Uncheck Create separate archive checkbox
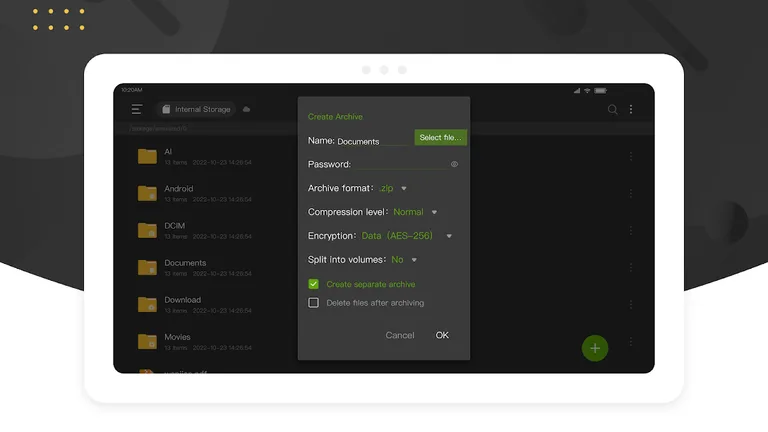The image size is (768, 432). pyautogui.click(x=313, y=284)
